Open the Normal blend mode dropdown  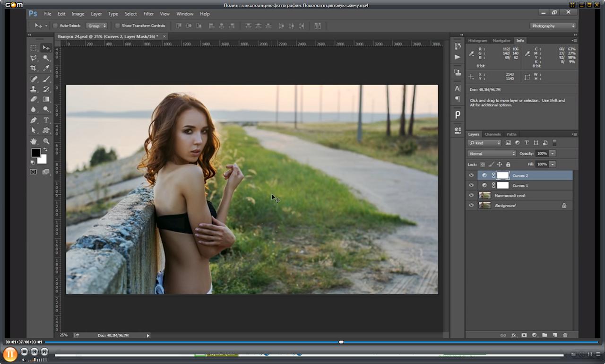(x=492, y=154)
